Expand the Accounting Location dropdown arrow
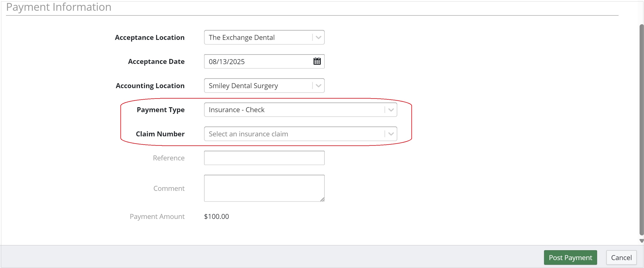The width and height of the screenshot is (644, 268). pos(318,86)
